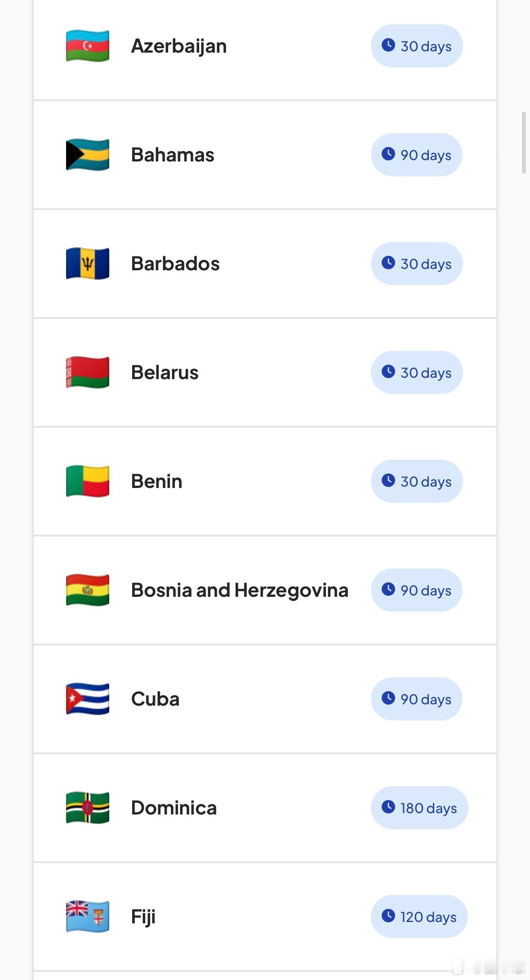Screen dimensions: 530x980
Task: Click the Bahamas flag icon
Action: click(x=88, y=155)
